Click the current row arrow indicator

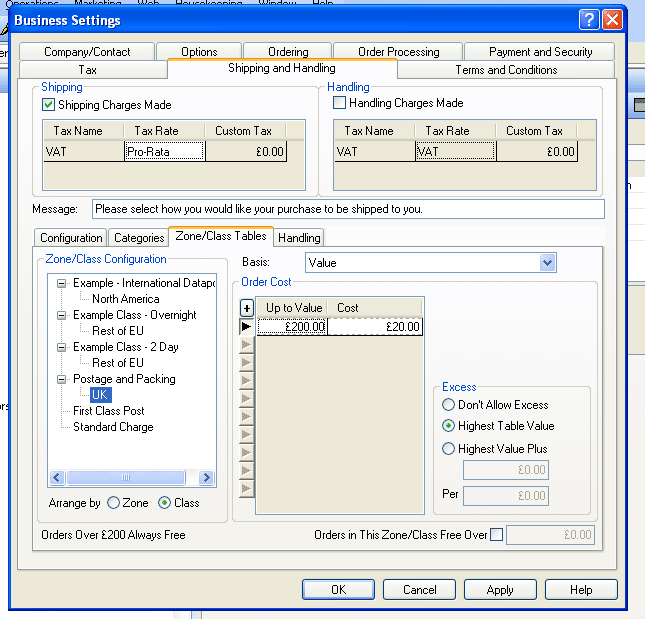[x=247, y=327]
